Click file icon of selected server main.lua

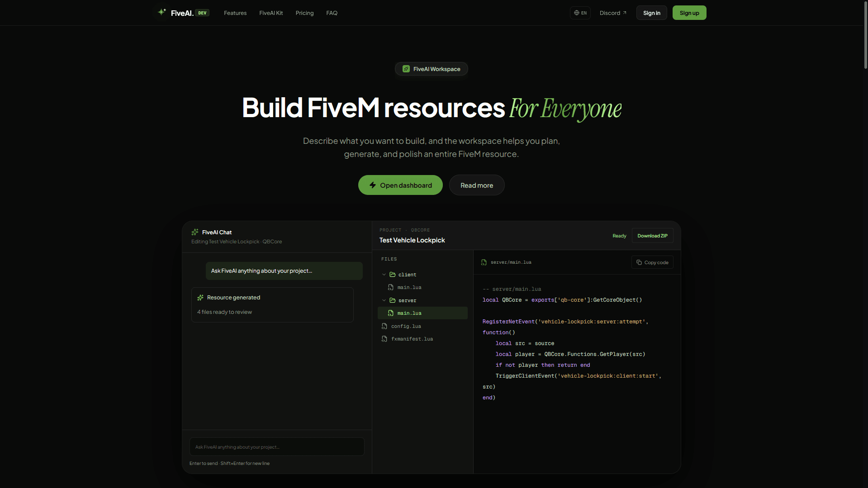coord(391,313)
